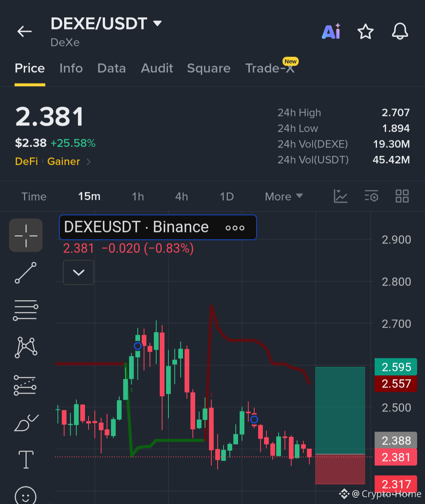Click the 2.557 red price label
The width and height of the screenshot is (425, 504).
pos(396,384)
